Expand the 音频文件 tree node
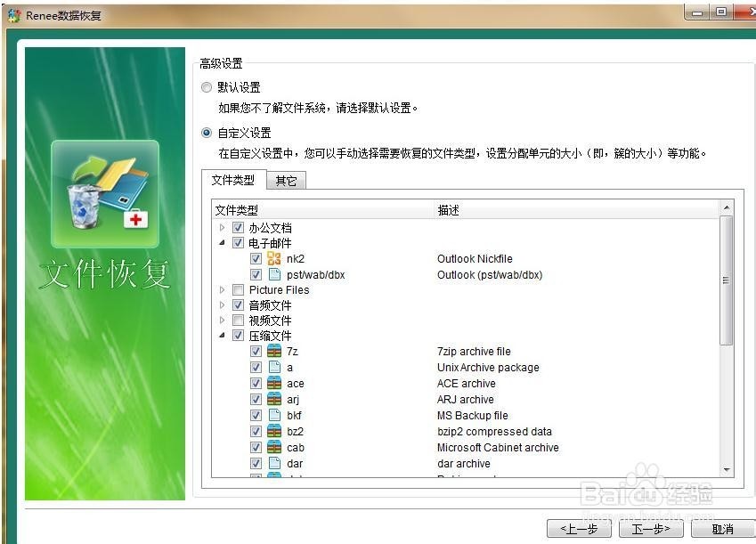The width and height of the screenshot is (756, 544). click(222, 304)
